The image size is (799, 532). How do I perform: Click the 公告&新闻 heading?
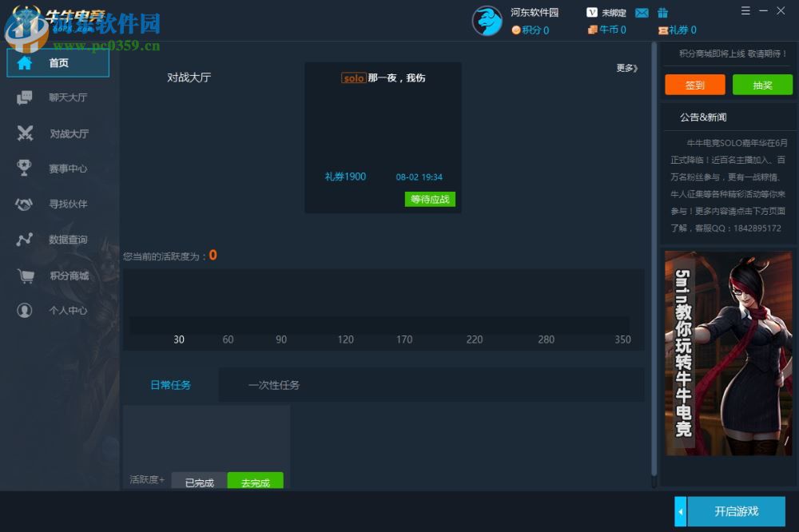pyautogui.click(x=703, y=117)
